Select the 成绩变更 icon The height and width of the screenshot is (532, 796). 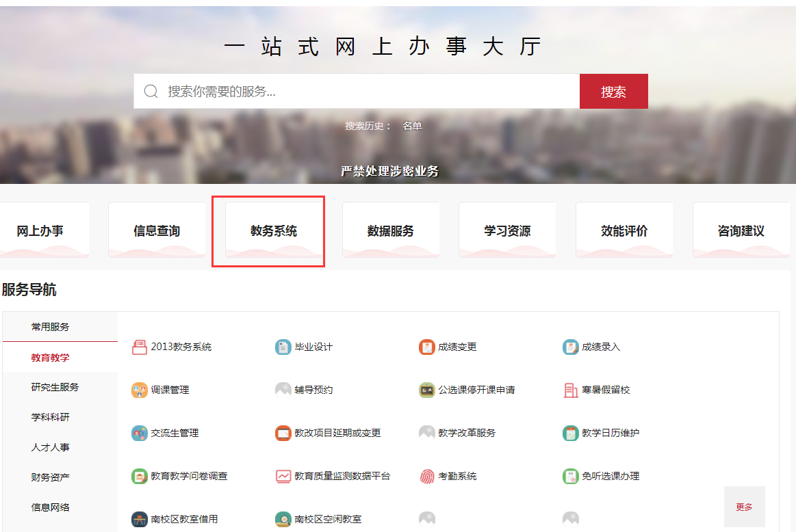tap(427, 347)
